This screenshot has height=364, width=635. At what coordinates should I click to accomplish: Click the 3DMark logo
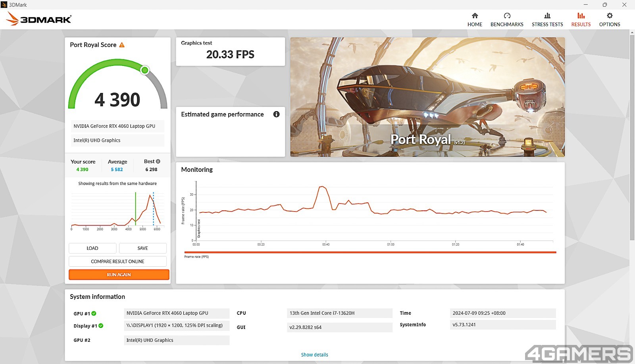coord(39,19)
